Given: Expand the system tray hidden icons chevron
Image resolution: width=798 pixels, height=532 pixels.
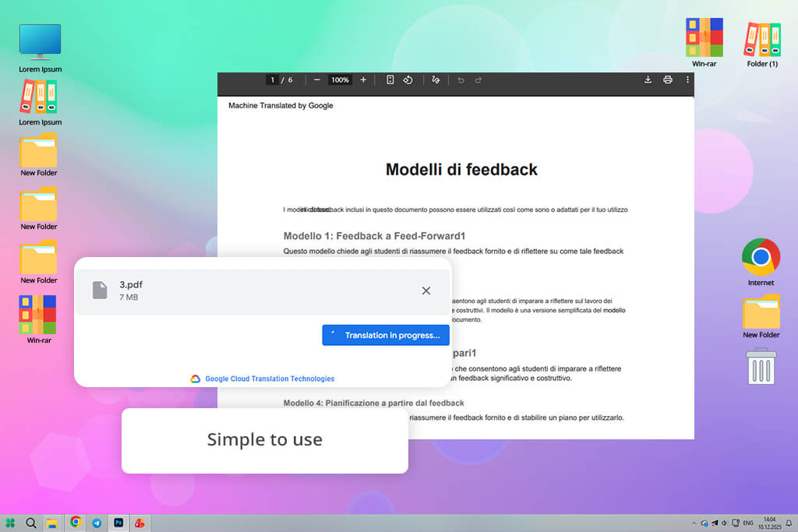Looking at the screenshot, I should (x=694, y=523).
